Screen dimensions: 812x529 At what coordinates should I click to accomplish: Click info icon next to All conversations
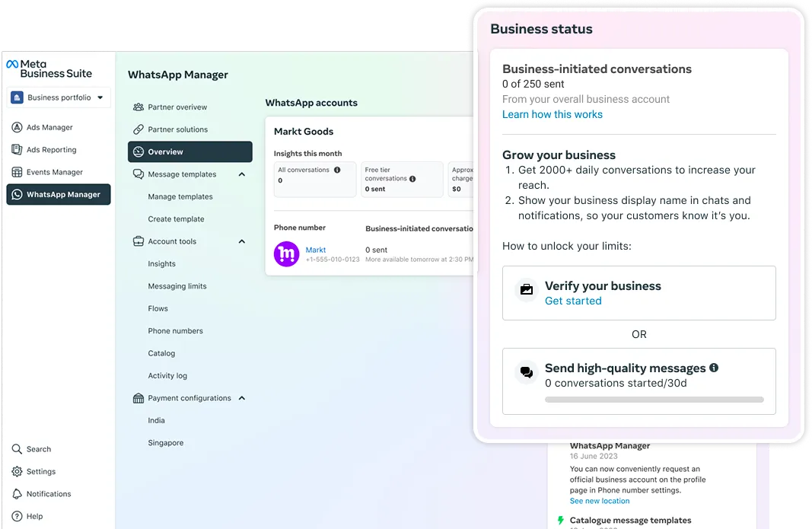(x=337, y=170)
